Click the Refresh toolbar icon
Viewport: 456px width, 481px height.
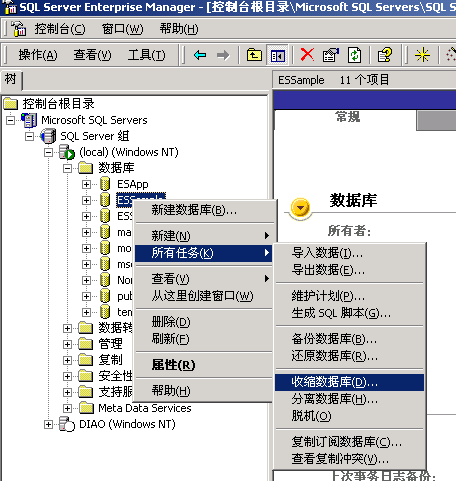click(x=354, y=55)
